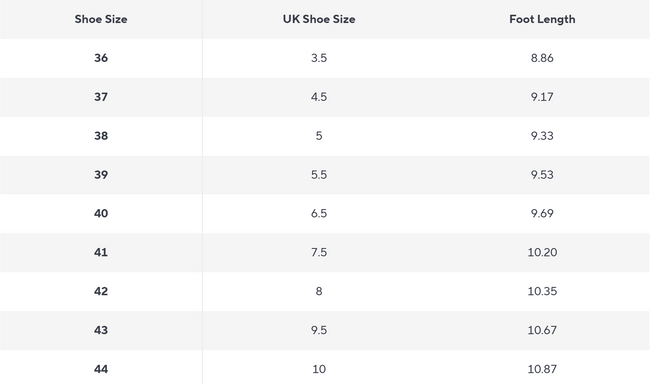Click foot length 10.87 value
This screenshot has height=384, width=650.
[x=542, y=369]
